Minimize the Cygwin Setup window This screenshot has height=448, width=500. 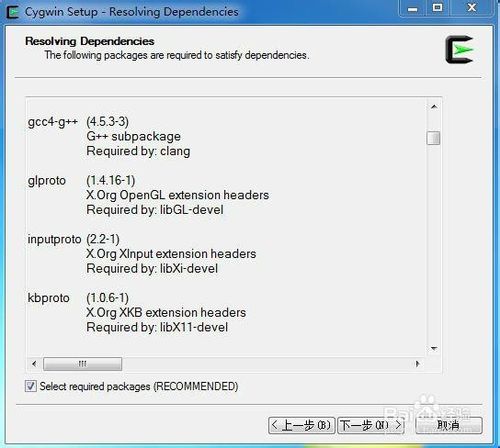[413, 8]
